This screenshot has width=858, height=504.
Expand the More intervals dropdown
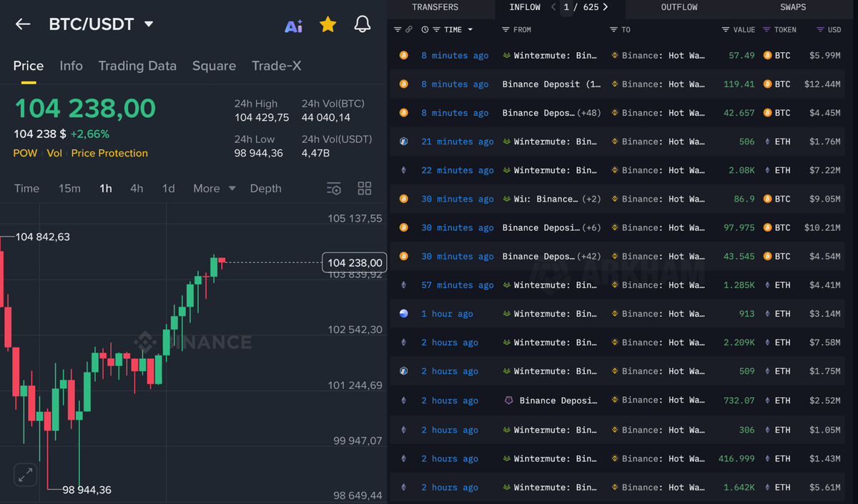pyautogui.click(x=214, y=189)
